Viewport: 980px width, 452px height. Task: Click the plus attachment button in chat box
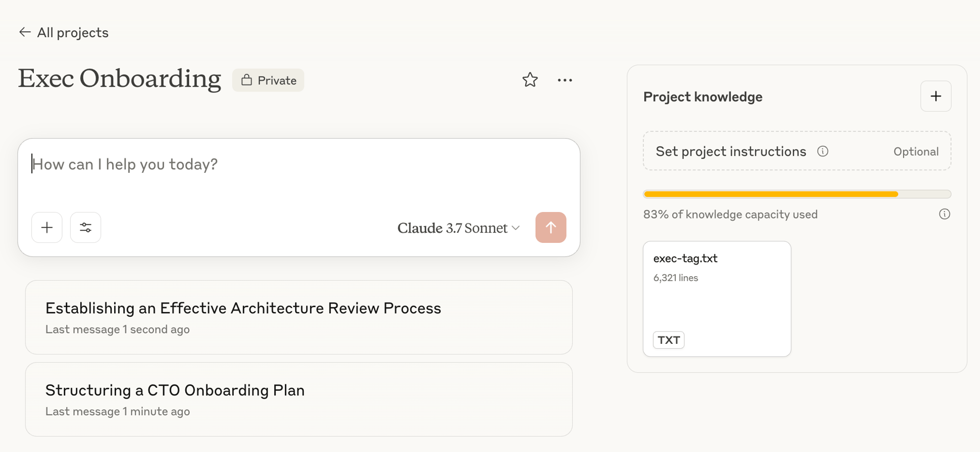[x=47, y=227]
